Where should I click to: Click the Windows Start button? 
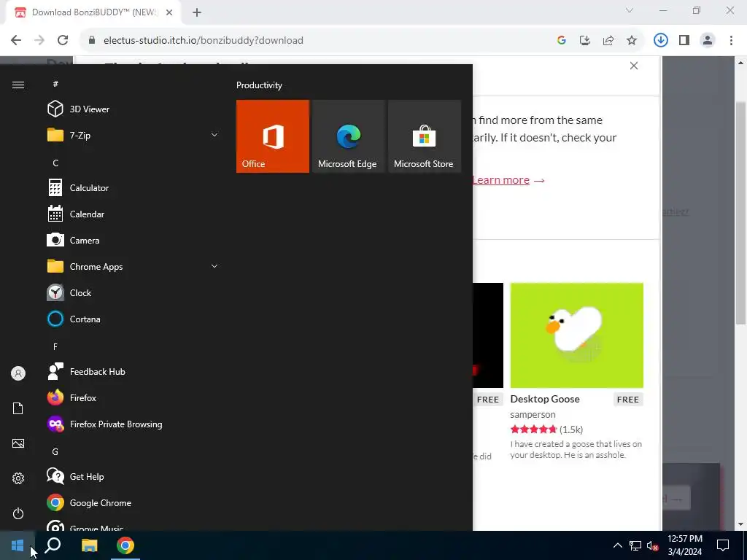(18, 545)
